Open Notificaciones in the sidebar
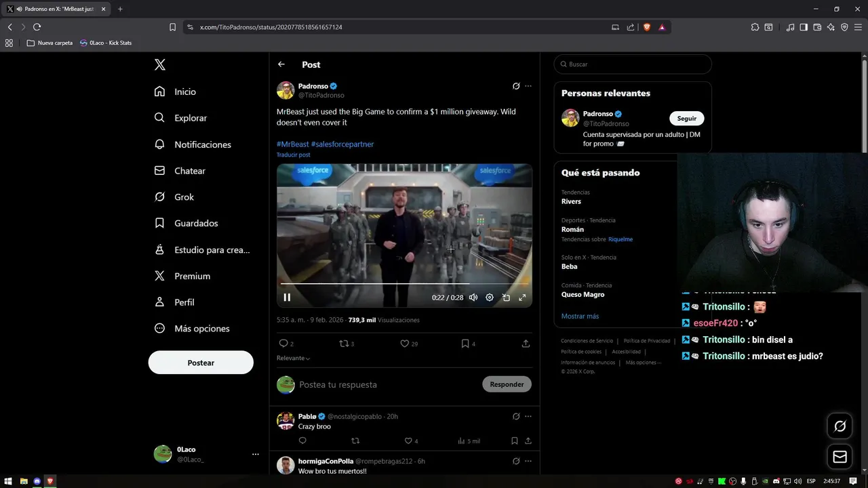The image size is (868, 488). click(193, 144)
